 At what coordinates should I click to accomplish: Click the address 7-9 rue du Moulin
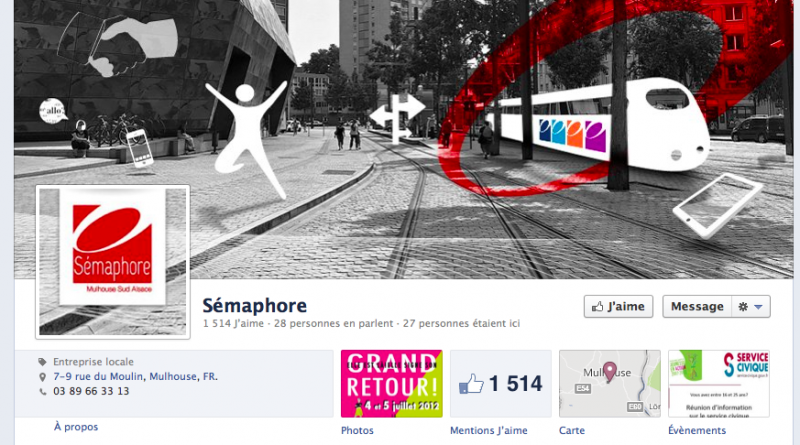[x=98, y=377]
